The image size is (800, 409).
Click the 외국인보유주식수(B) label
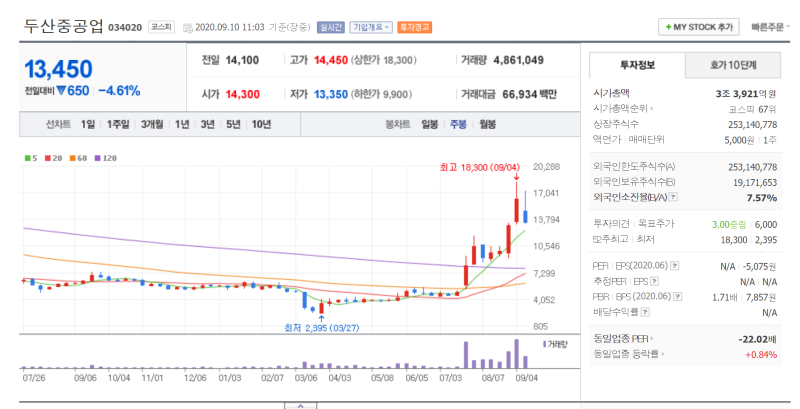point(634,182)
